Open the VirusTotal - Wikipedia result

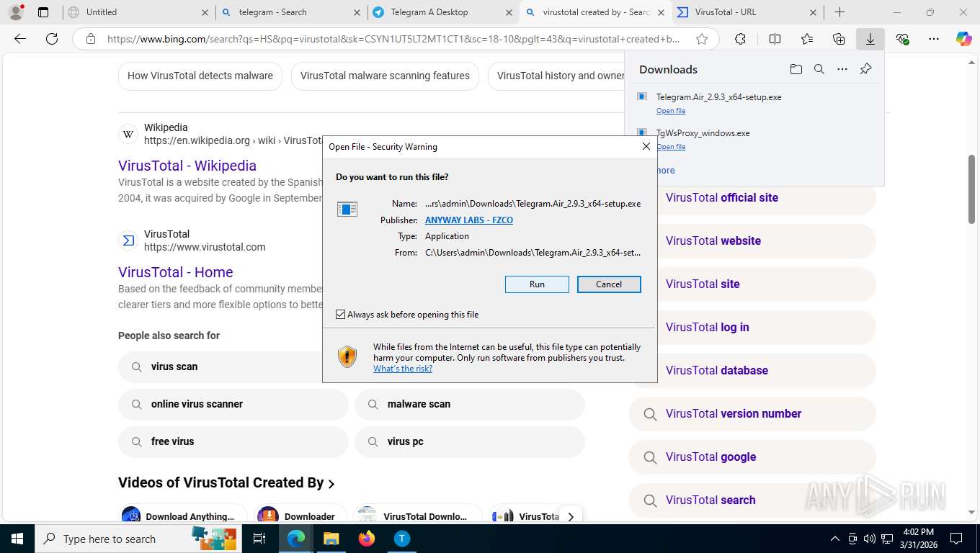pos(187,166)
